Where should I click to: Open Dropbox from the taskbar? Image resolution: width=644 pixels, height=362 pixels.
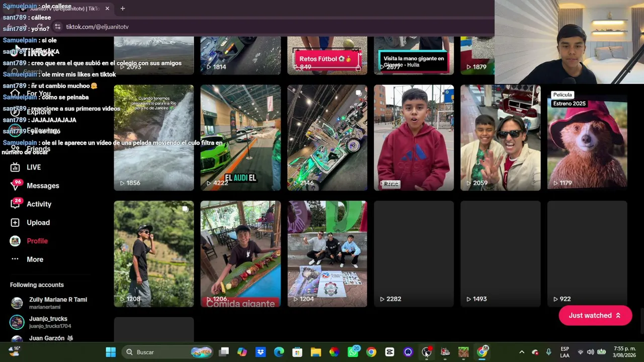click(261, 352)
